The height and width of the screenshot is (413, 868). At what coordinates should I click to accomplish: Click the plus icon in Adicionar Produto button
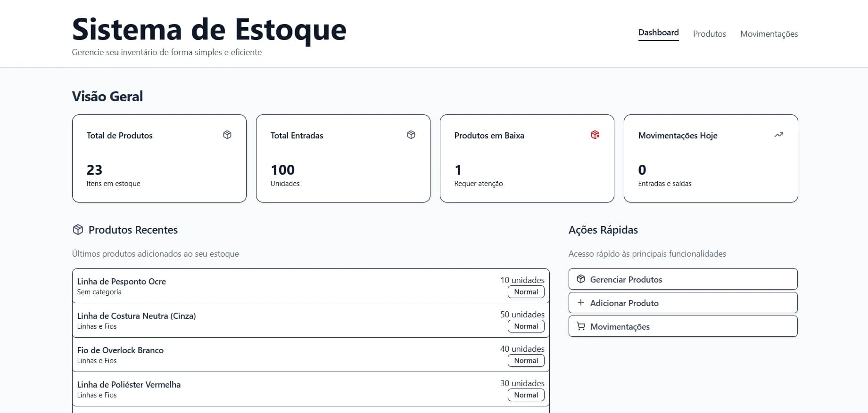(581, 302)
